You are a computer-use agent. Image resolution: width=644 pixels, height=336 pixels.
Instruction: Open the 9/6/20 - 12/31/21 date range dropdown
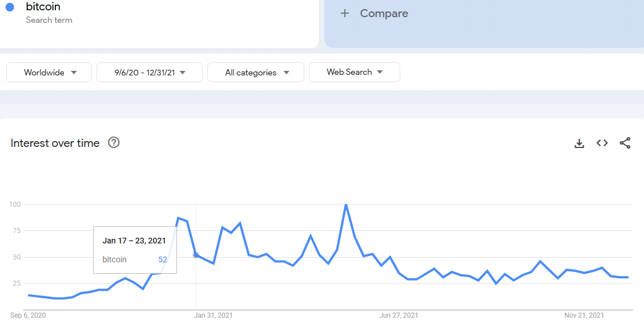click(150, 73)
